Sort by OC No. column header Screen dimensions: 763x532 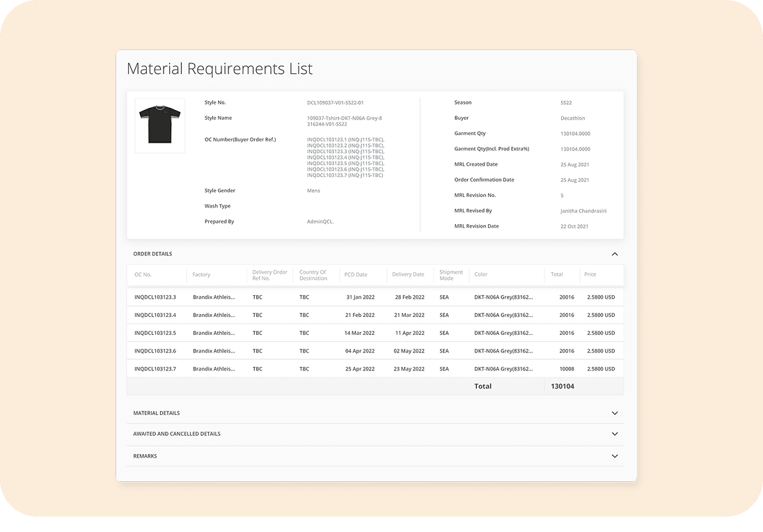click(143, 275)
